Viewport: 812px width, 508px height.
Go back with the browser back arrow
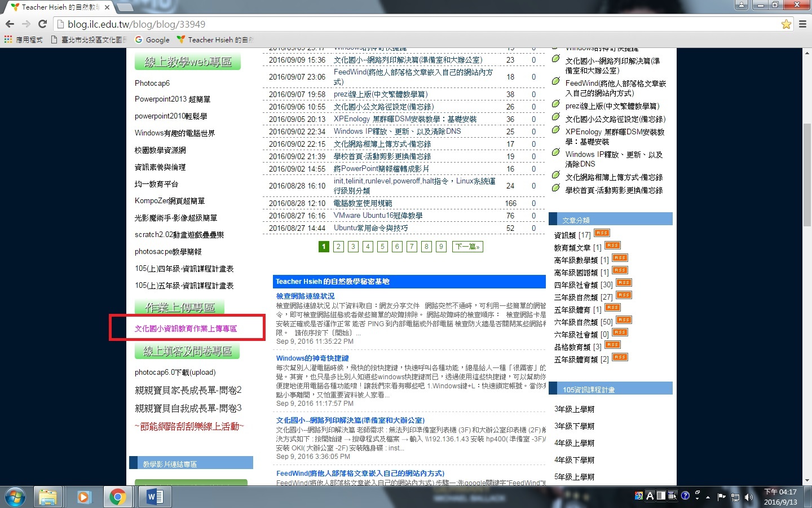pos(10,24)
